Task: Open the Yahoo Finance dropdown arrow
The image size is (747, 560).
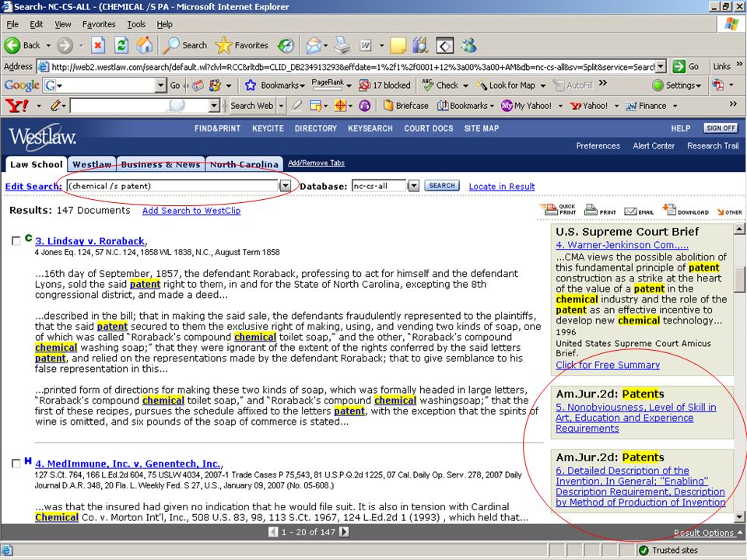Action: coord(675,107)
